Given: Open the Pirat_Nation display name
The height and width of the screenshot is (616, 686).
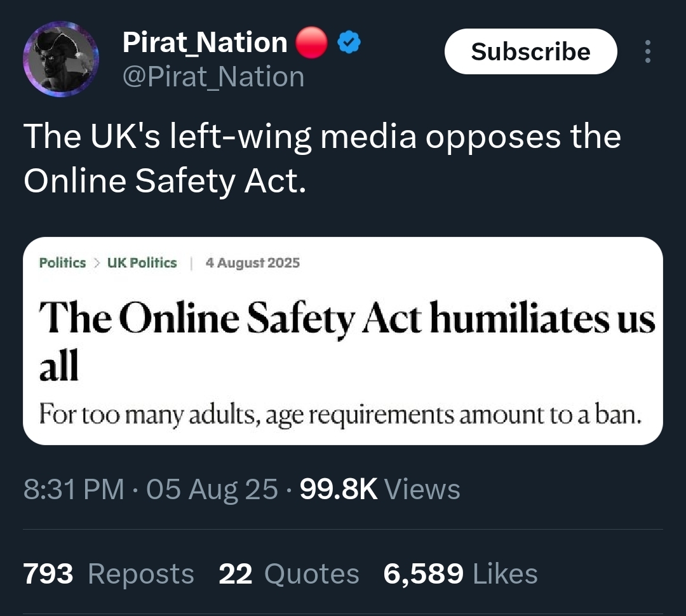Looking at the screenshot, I should point(205,43).
